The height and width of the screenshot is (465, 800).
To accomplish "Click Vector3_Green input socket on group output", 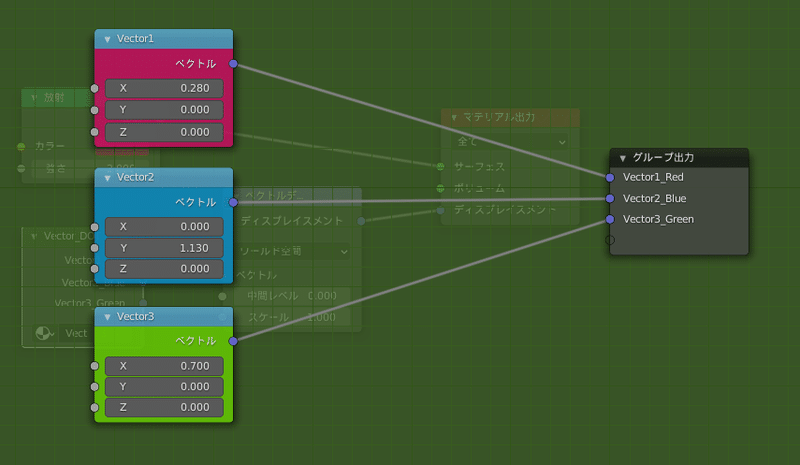I will [610, 219].
